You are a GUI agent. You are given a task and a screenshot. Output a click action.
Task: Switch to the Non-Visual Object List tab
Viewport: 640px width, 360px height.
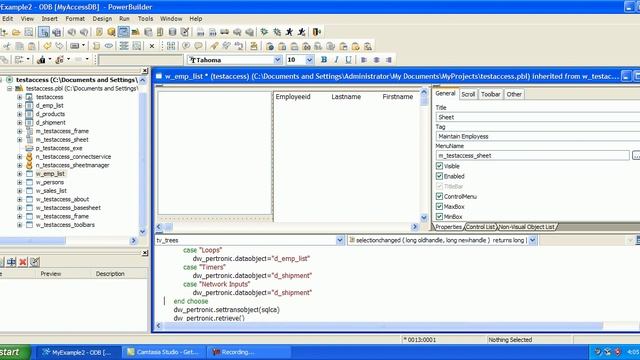point(527,227)
